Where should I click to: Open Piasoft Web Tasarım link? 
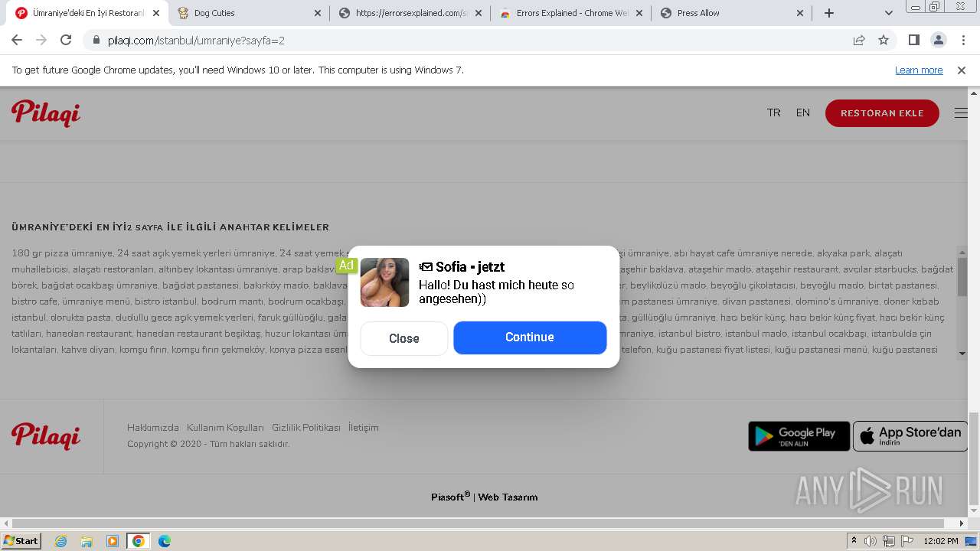click(x=485, y=497)
